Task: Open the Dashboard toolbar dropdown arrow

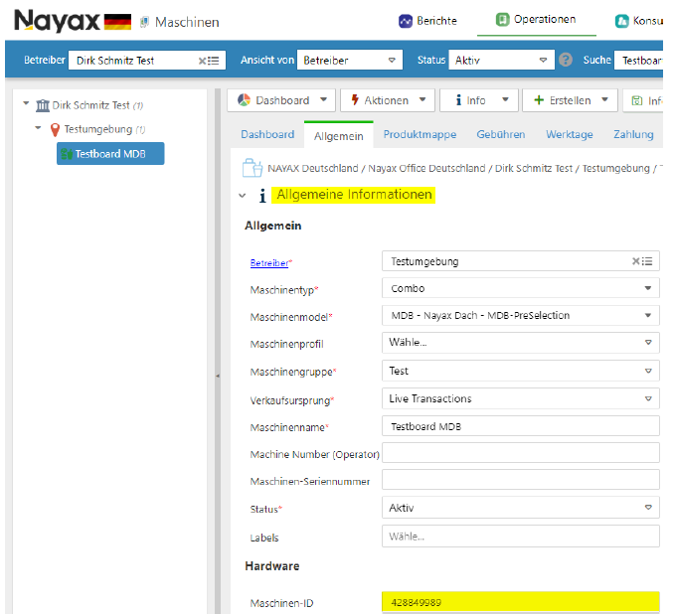Action: coord(323,99)
